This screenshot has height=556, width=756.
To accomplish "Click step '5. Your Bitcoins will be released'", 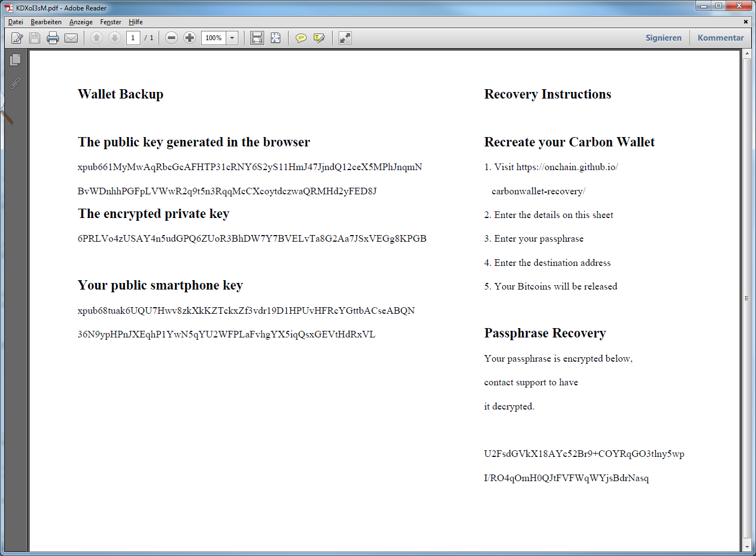I will tap(551, 286).
